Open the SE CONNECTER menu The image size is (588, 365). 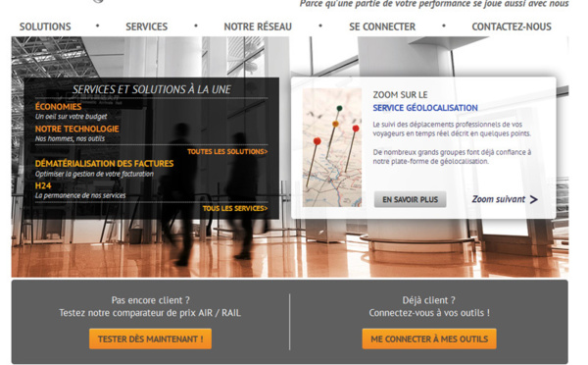pyautogui.click(x=382, y=26)
